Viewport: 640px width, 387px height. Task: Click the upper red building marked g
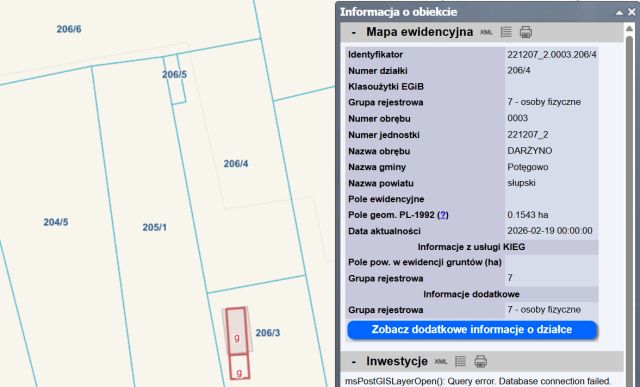tap(236, 331)
